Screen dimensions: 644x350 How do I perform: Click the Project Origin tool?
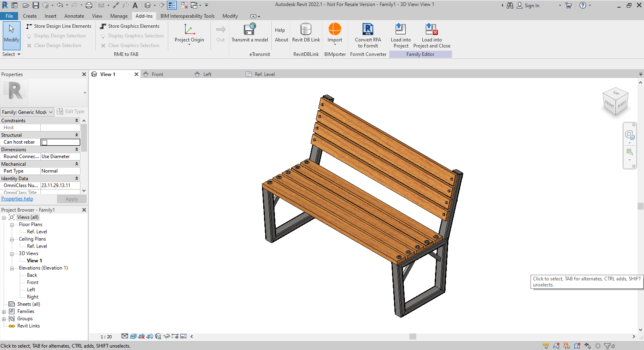pos(189,34)
